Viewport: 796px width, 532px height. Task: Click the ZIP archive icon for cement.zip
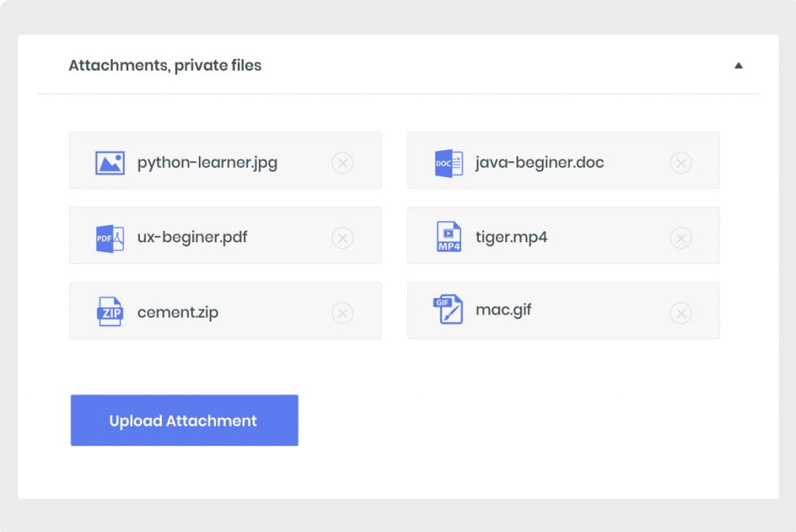click(110, 312)
